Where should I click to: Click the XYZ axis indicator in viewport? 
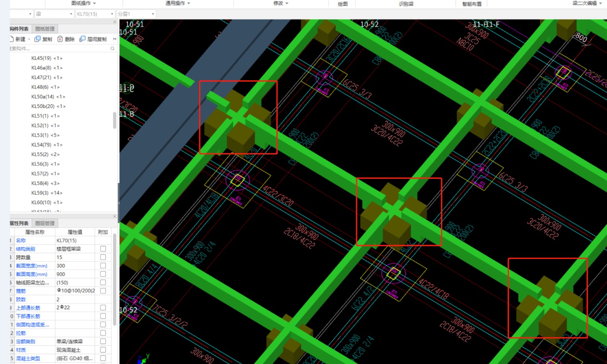pos(143,359)
